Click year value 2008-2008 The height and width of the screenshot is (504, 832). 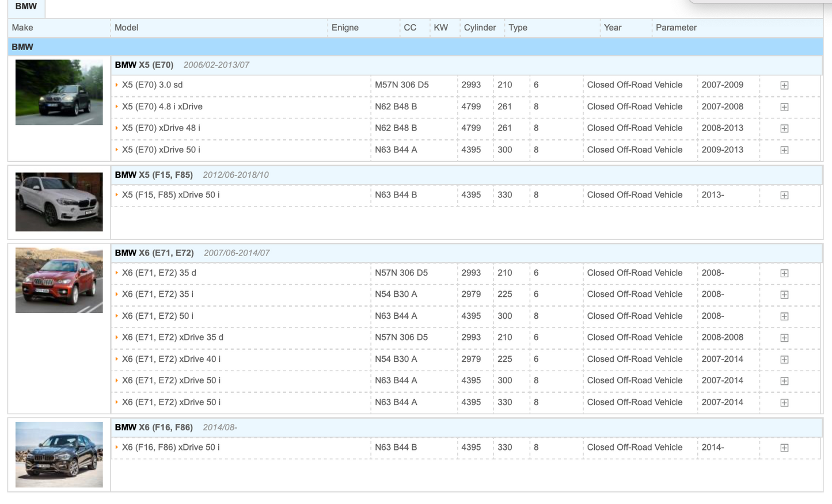coord(723,337)
